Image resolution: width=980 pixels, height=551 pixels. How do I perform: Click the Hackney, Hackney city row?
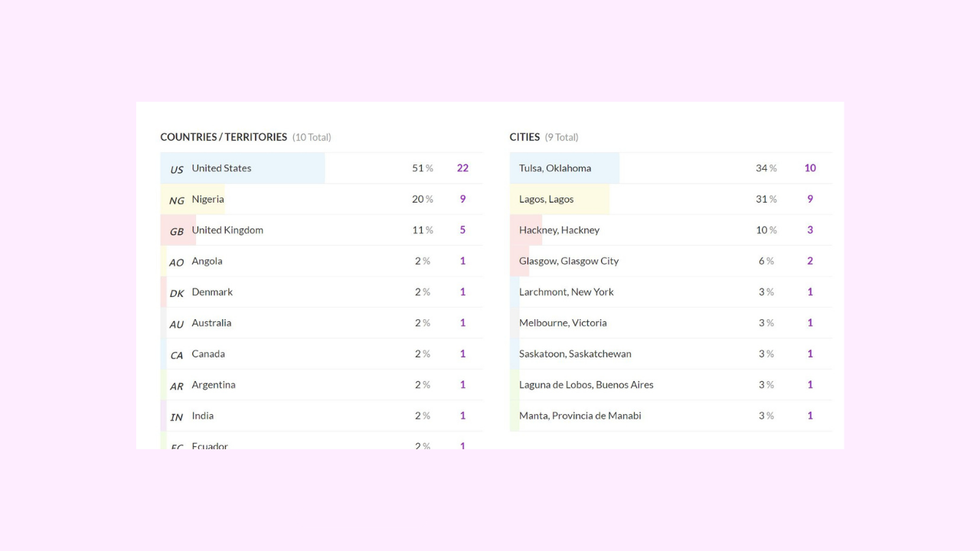[x=560, y=230]
